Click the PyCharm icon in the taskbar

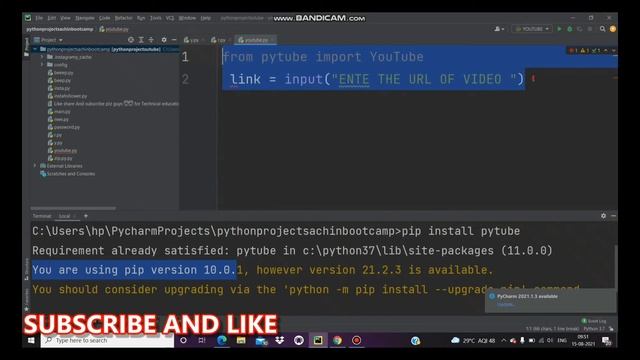click(x=318, y=340)
